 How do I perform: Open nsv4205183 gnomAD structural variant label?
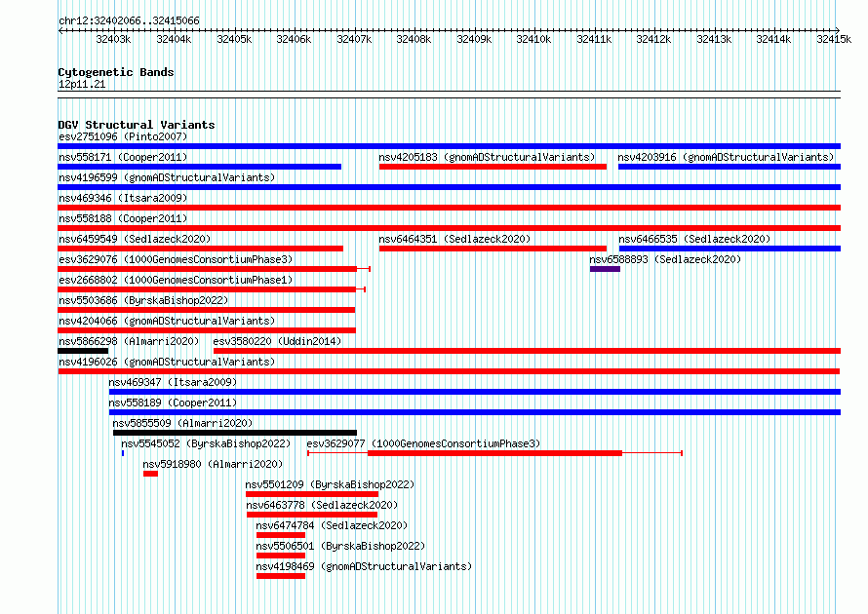(x=487, y=157)
